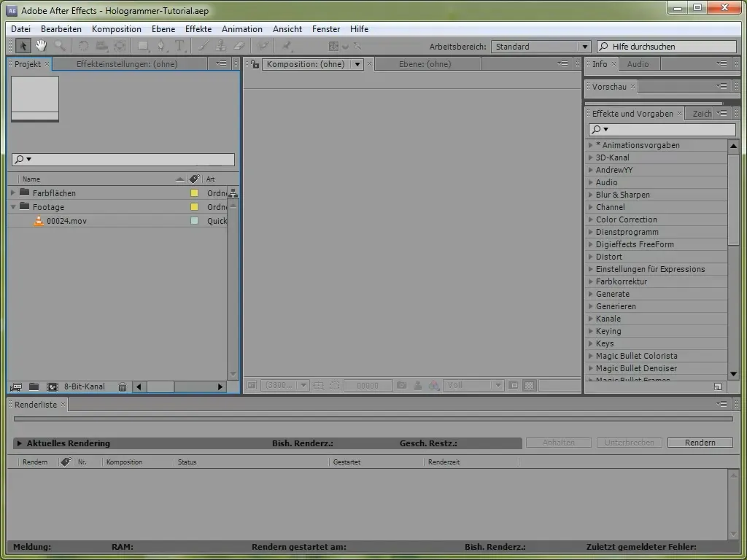Click the Projekt panel search field

(x=123, y=159)
